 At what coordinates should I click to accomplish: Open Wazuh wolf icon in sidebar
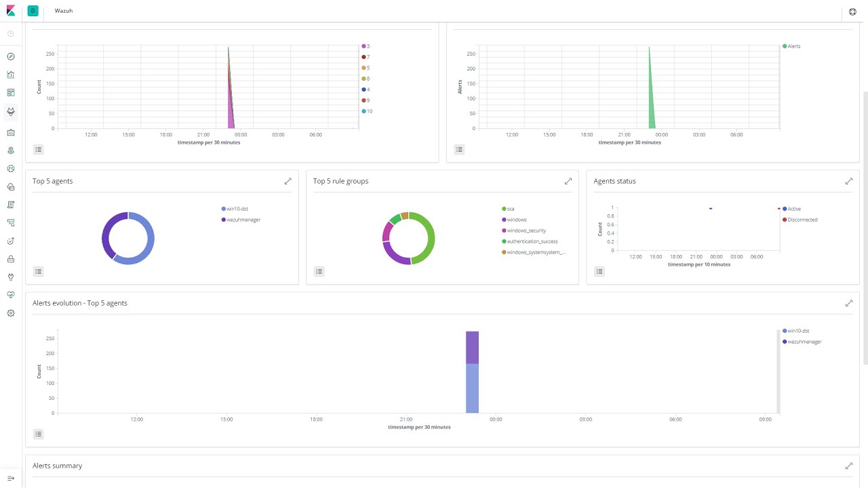[11, 111]
